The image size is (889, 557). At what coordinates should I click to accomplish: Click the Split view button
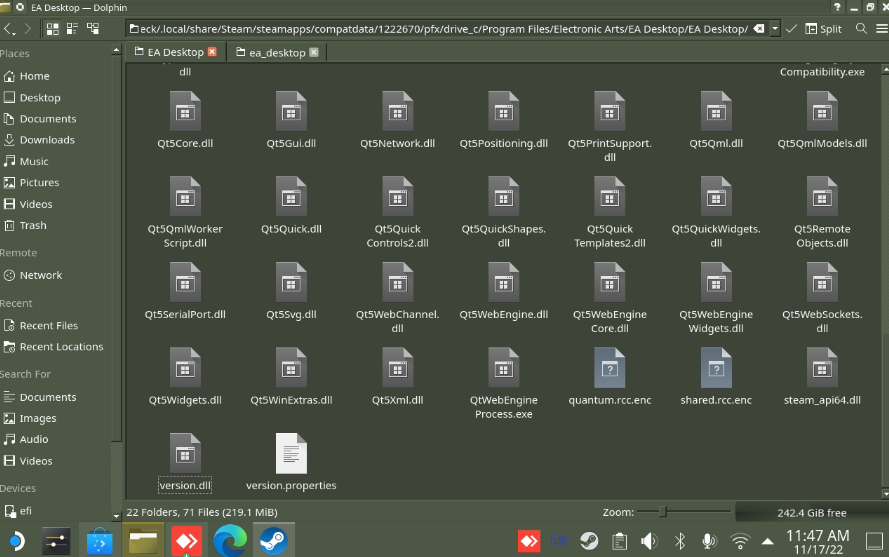pos(823,29)
